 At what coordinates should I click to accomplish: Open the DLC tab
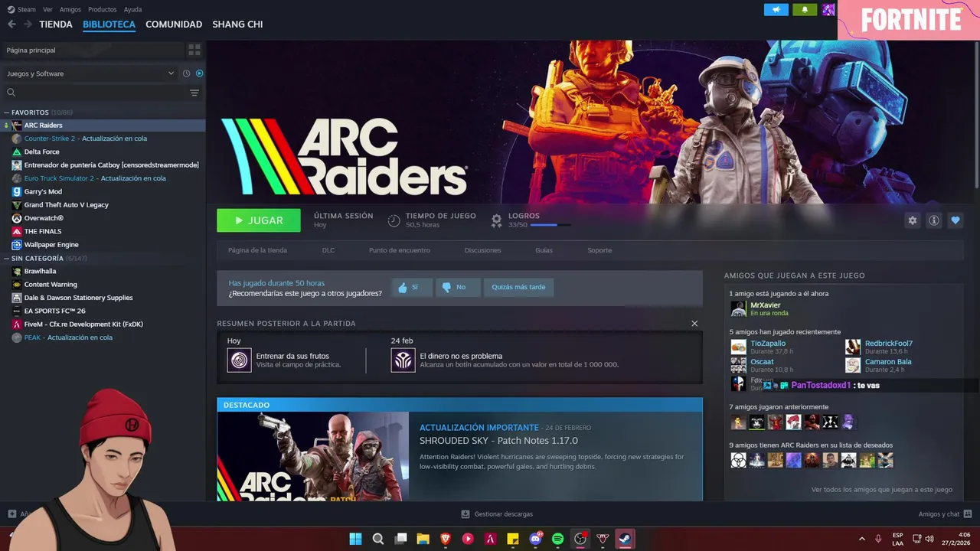tap(328, 250)
